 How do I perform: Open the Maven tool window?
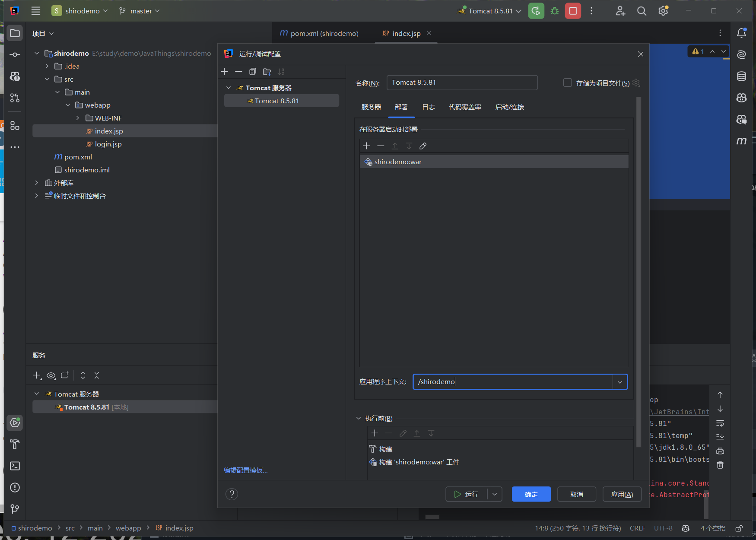pos(742,141)
